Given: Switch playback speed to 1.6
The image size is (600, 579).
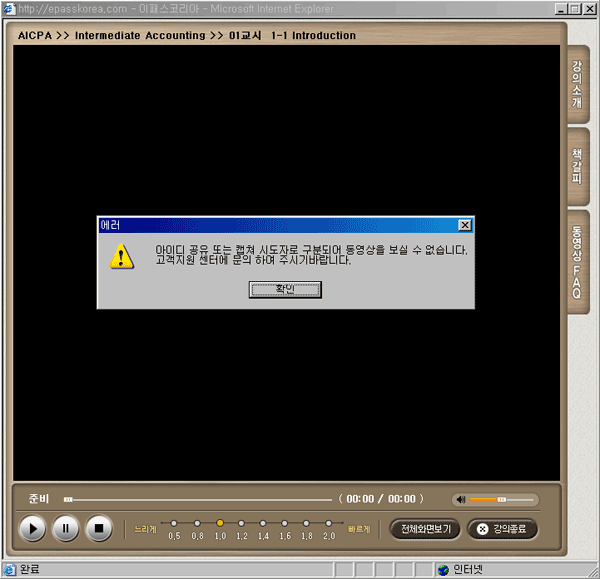Looking at the screenshot, I should point(285,523).
